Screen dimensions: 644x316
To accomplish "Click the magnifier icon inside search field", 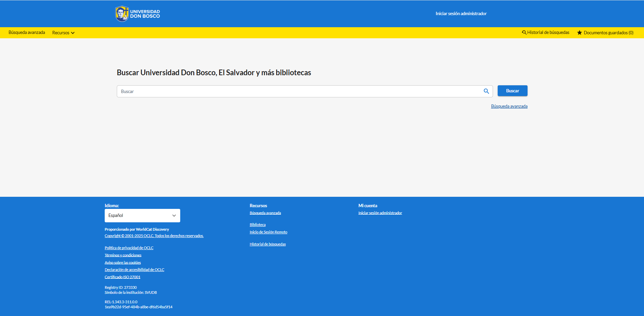I will click(486, 91).
